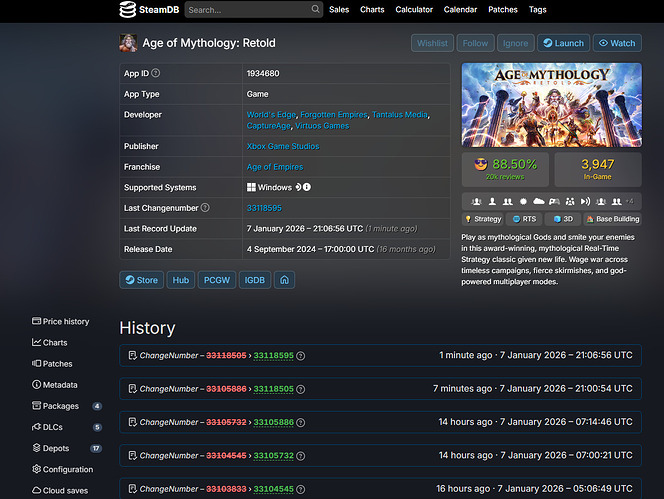Viewport: 664px width, 499px height.
Task: Open the Calculator menu item
Action: tap(414, 10)
